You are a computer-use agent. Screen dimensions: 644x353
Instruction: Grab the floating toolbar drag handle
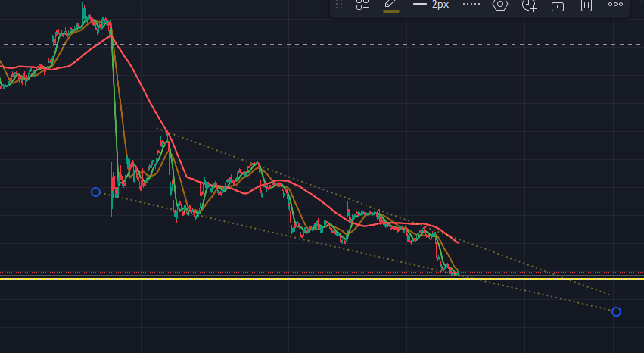[x=339, y=5]
